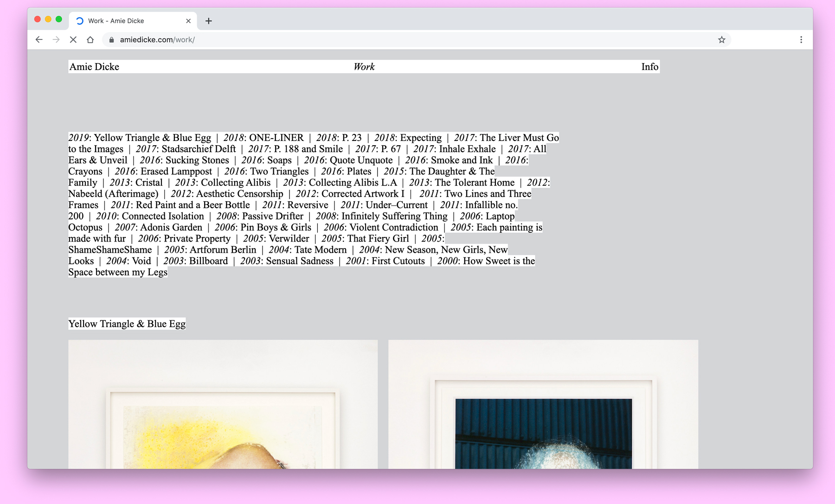Open the Reversive work link
Viewport: 835px width, 504px height.
(308, 204)
